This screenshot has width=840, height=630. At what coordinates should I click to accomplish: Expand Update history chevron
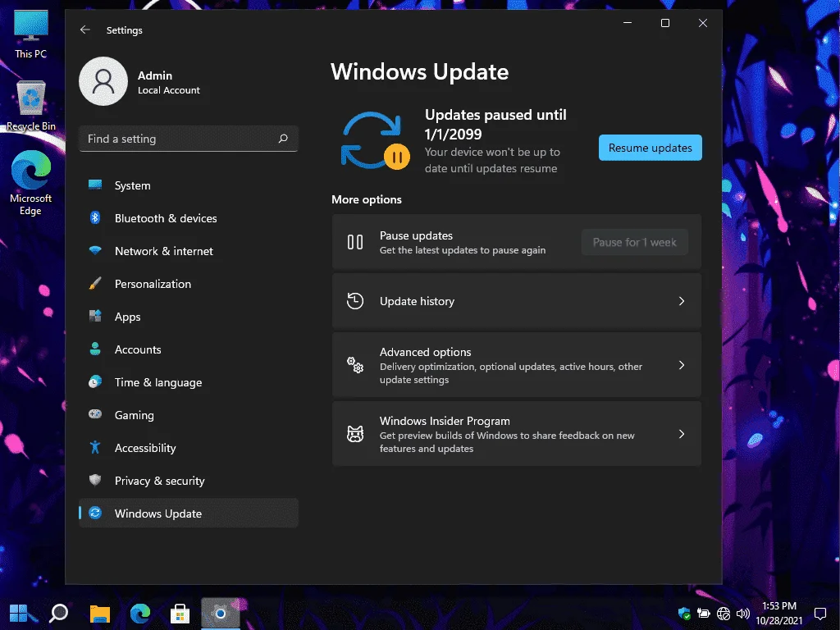pos(682,301)
